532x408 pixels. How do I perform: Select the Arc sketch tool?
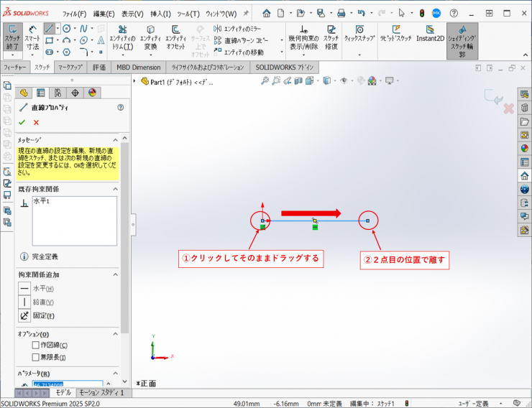[x=66, y=40]
